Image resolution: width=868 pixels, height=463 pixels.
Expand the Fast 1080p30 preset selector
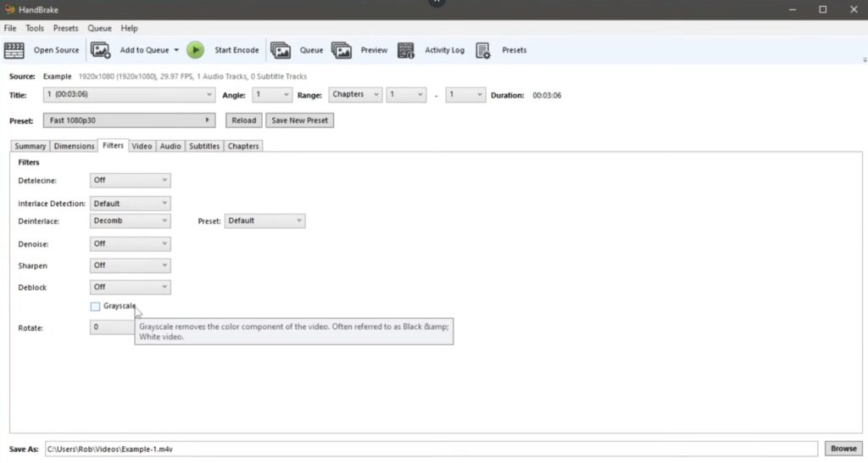pos(129,120)
